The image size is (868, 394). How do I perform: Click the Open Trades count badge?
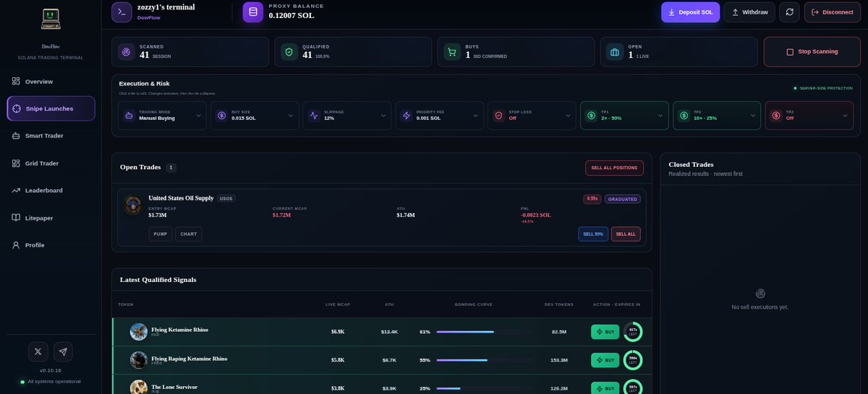pyautogui.click(x=171, y=168)
